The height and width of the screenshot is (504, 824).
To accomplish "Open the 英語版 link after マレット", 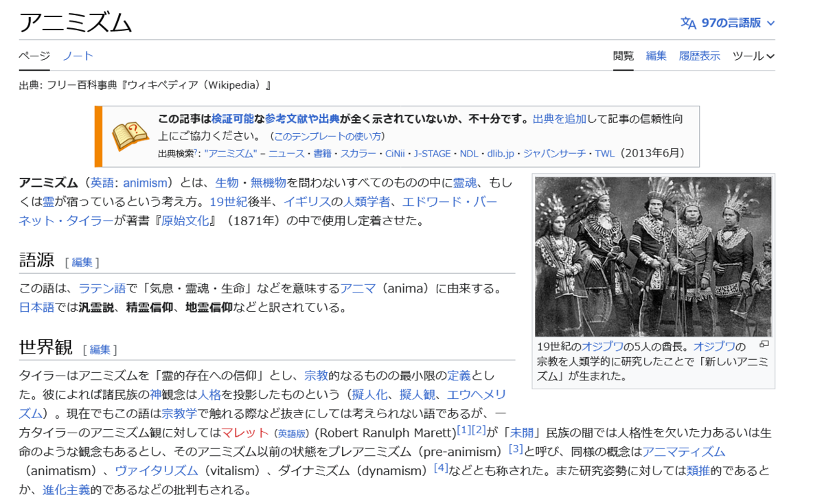I will coord(292,434).
